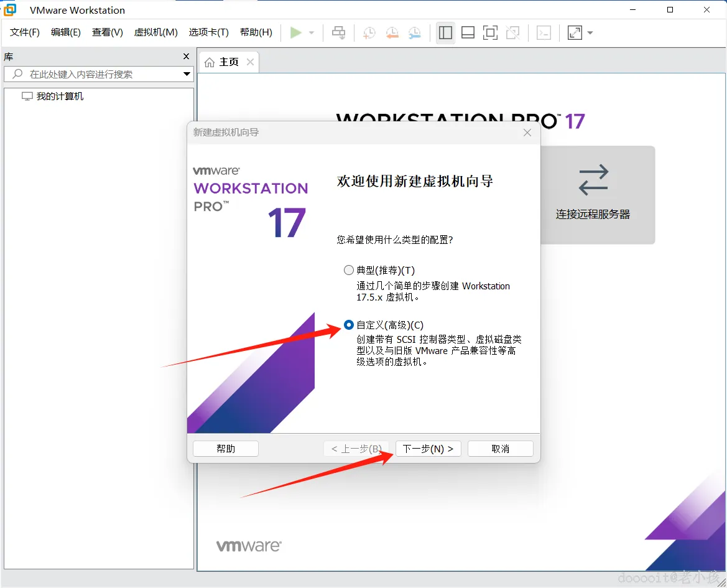Click the 取消 button in wizard

(x=500, y=449)
